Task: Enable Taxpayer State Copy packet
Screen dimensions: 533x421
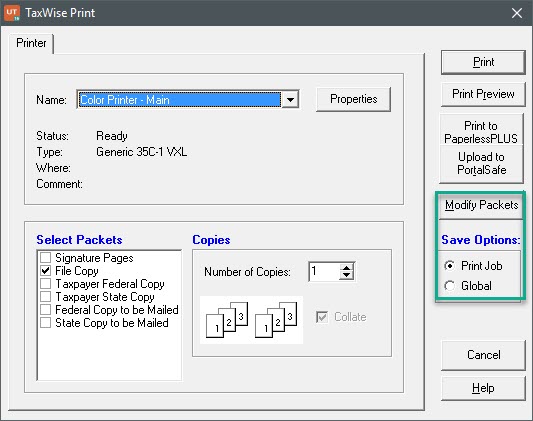Action: [46, 296]
